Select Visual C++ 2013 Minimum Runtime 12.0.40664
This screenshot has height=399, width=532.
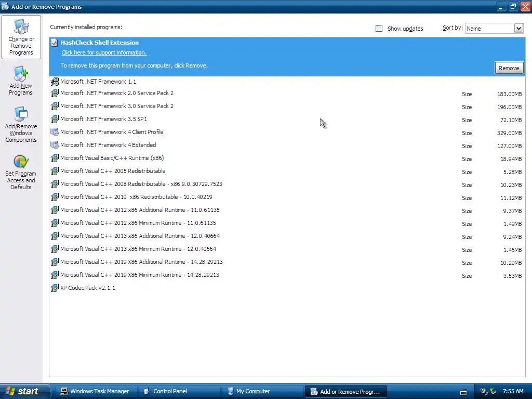(287, 249)
